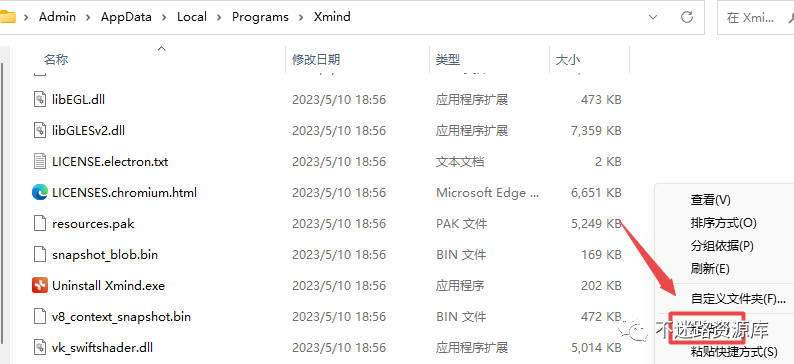
Task: Click the v8_context_snapshot.bin file icon
Action: tap(40, 316)
